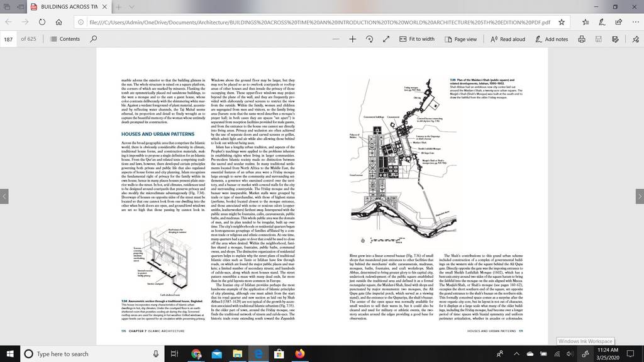
Task: Open Windows Ink Workspace
Action: point(586,354)
